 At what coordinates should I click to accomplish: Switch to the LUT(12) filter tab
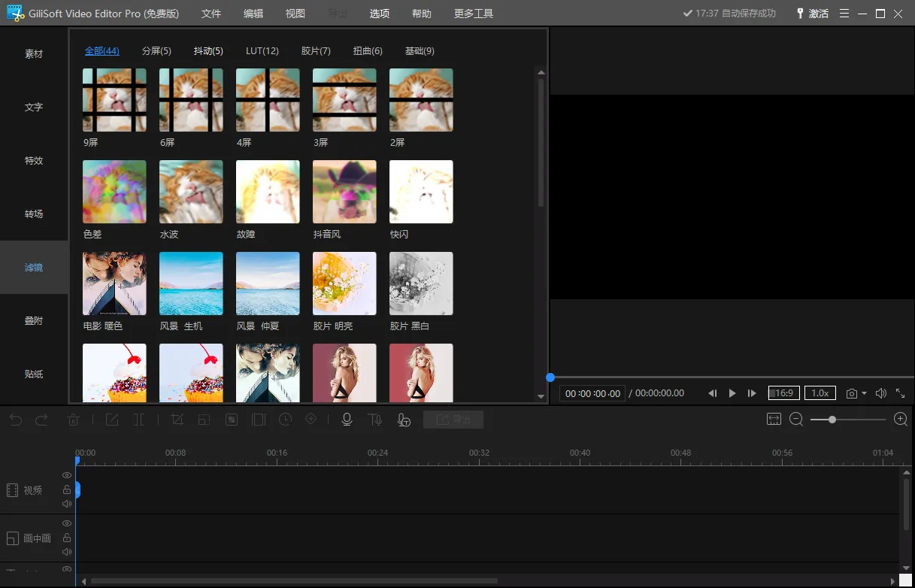[262, 51]
